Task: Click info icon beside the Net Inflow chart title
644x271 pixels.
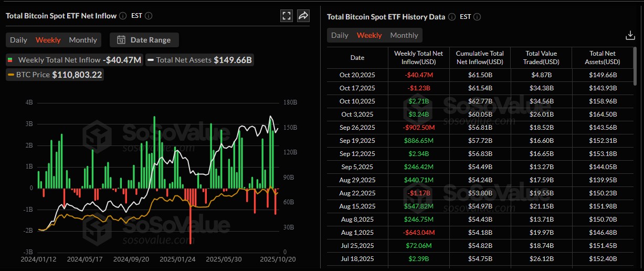Action: (x=123, y=16)
